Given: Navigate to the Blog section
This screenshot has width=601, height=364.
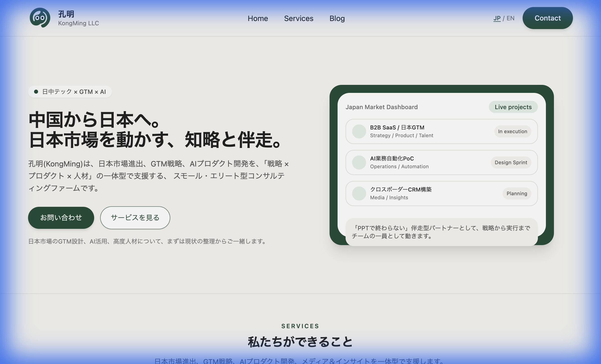Looking at the screenshot, I should tap(337, 18).
